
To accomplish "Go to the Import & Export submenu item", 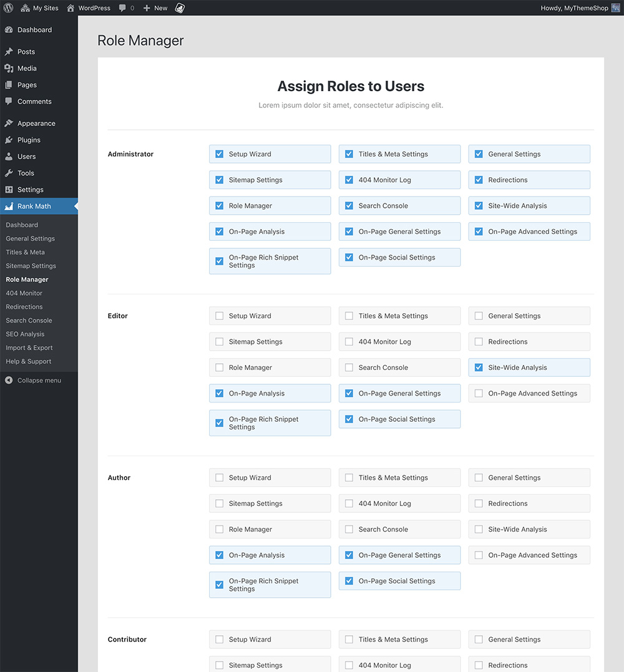I will point(29,348).
